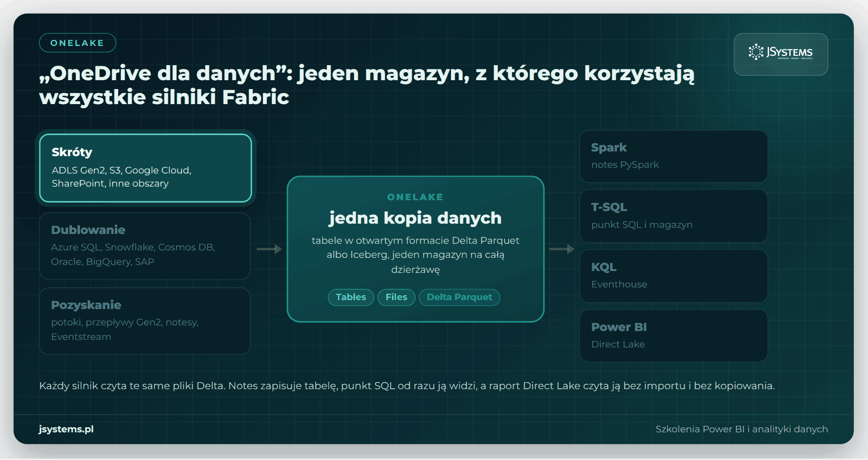Click the Files chip
The height and width of the screenshot is (460, 868).
[396, 297]
